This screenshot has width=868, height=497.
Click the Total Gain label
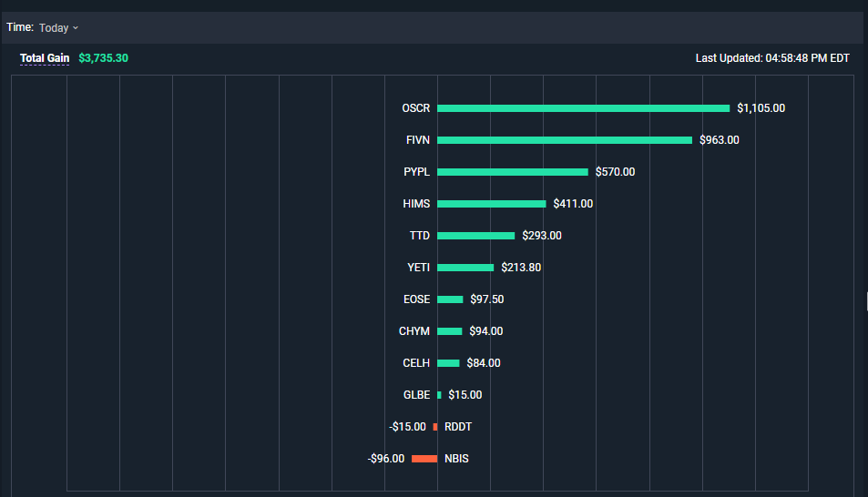45,58
